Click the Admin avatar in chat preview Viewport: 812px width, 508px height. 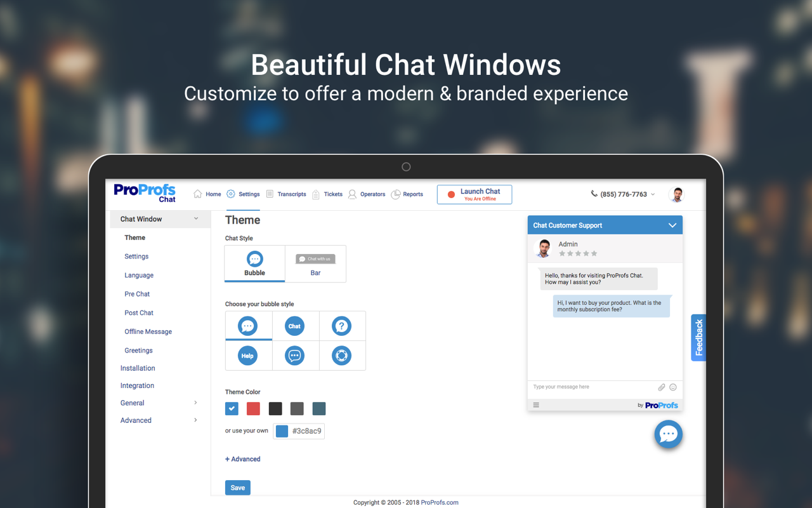[x=544, y=248]
